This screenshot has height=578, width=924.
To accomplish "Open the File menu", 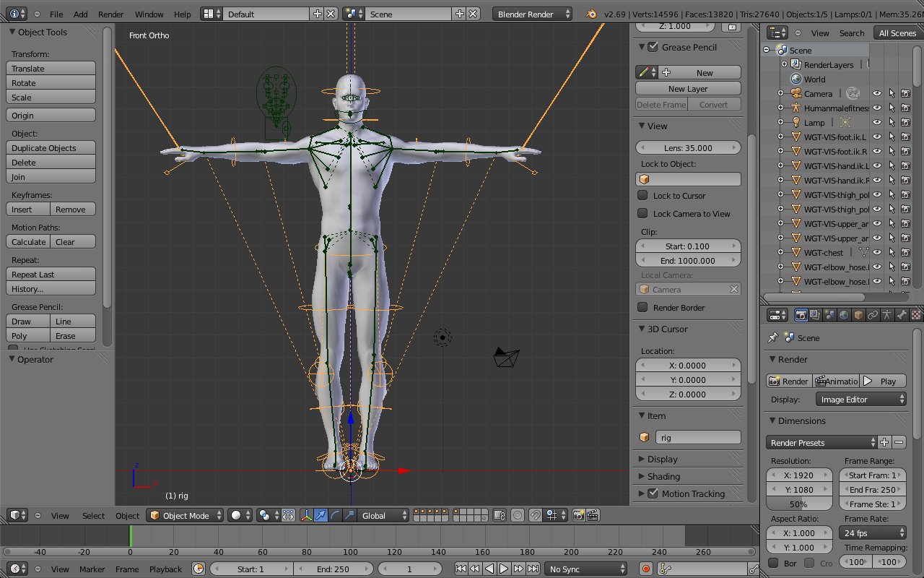I will pyautogui.click(x=56, y=14).
